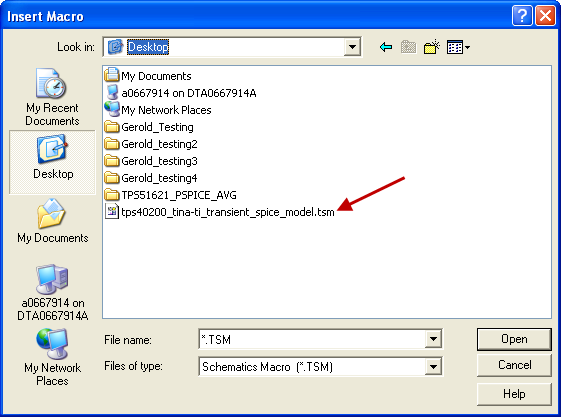Go back using the blue arrow icon
The image size is (561, 417).
click(386, 47)
